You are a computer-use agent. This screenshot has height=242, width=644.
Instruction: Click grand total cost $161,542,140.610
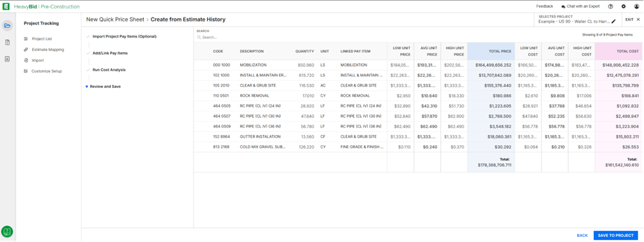coord(622,165)
